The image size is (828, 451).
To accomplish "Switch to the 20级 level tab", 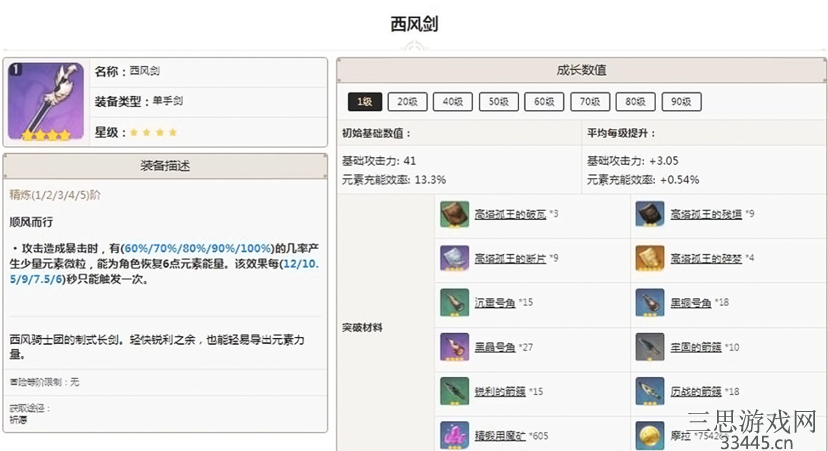I will pyautogui.click(x=407, y=102).
